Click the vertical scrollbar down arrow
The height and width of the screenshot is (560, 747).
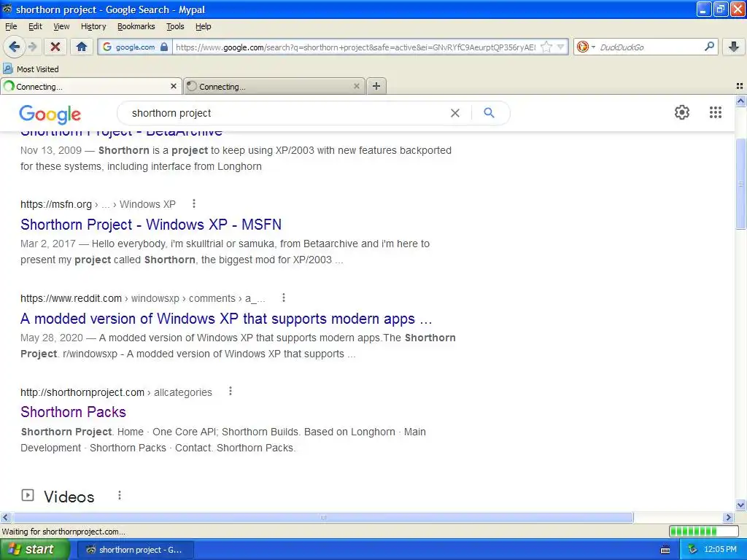(740, 505)
